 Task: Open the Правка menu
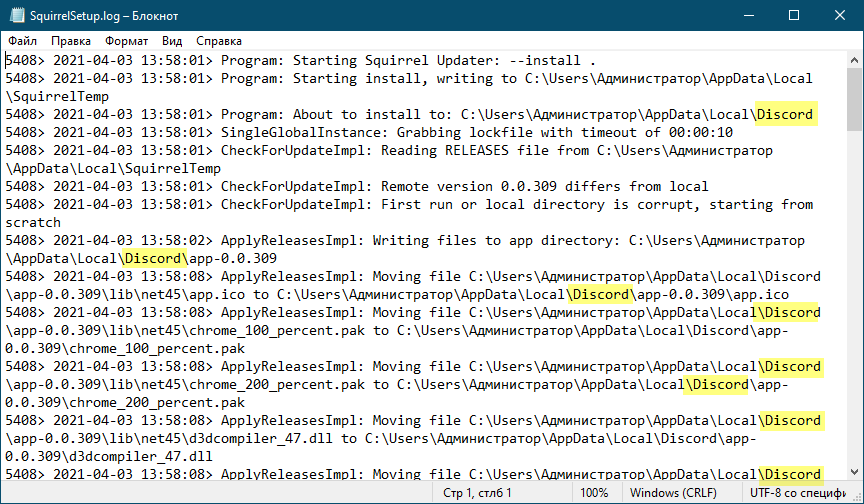[x=70, y=42]
